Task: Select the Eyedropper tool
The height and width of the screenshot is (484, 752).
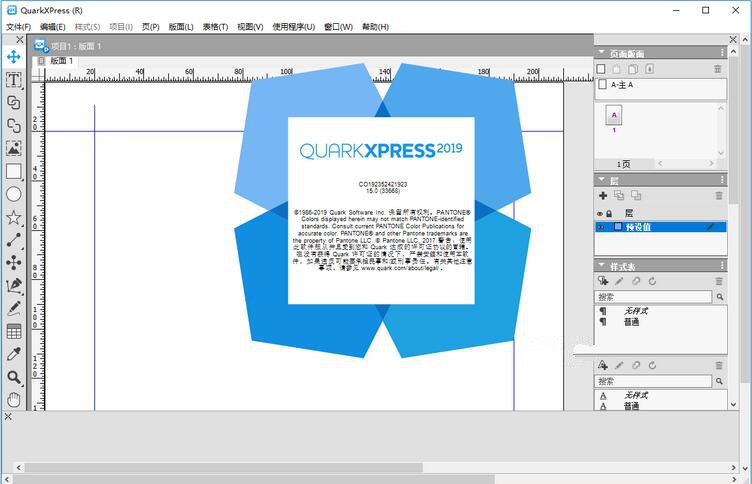Action: click(13, 354)
